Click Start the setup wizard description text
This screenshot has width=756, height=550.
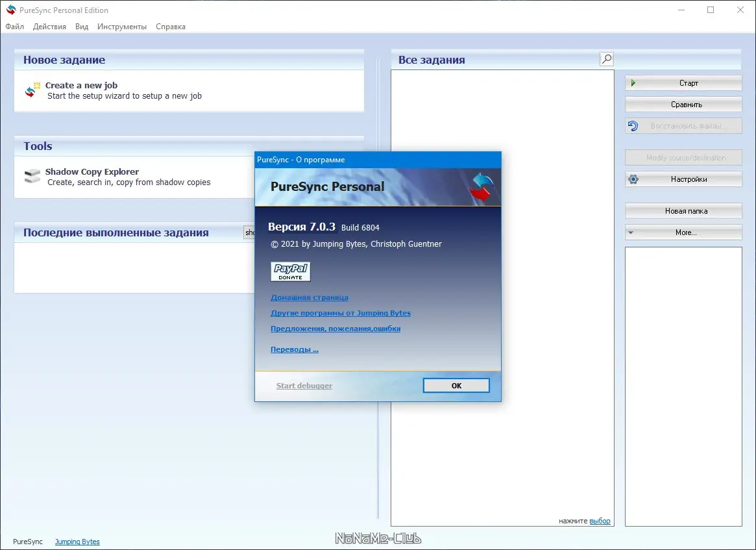coord(125,96)
